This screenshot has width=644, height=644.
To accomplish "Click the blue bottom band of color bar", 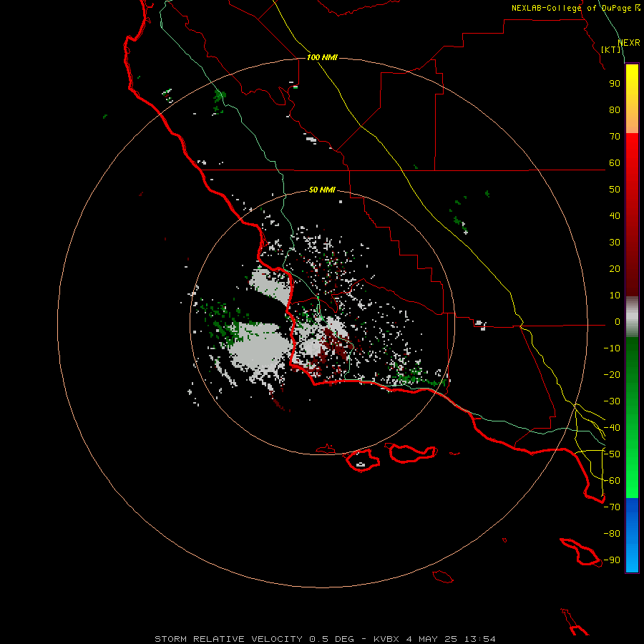I will (x=632, y=535).
